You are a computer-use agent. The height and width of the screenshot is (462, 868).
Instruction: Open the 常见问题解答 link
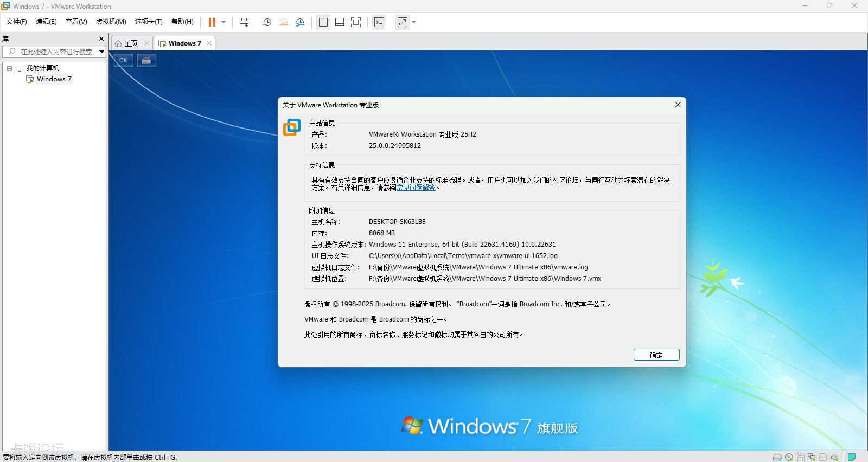click(416, 188)
